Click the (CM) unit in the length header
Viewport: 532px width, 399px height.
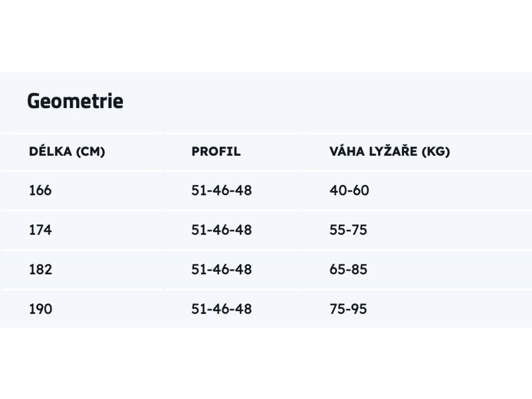pyautogui.click(x=90, y=152)
